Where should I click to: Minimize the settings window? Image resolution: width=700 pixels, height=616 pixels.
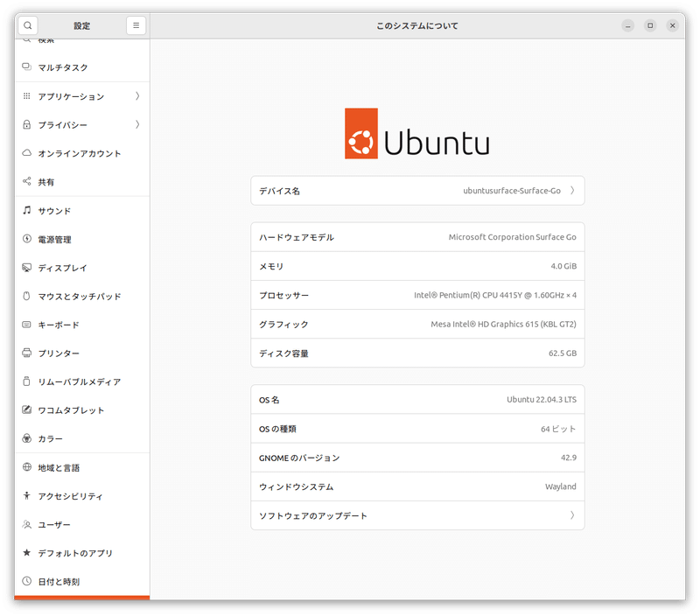coord(627,25)
